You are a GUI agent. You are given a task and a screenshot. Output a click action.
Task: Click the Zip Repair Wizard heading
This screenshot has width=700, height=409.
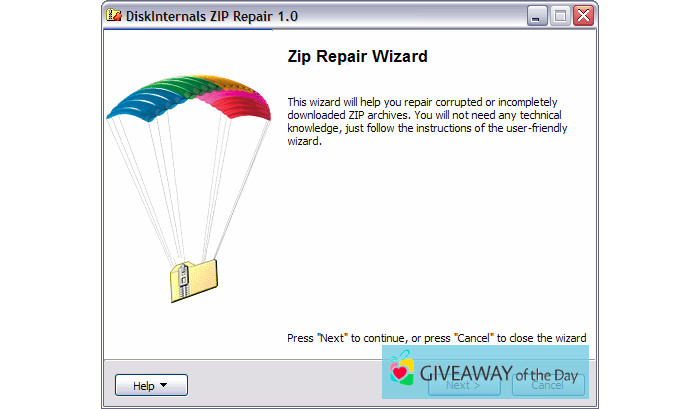pyautogui.click(x=357, y=57)
